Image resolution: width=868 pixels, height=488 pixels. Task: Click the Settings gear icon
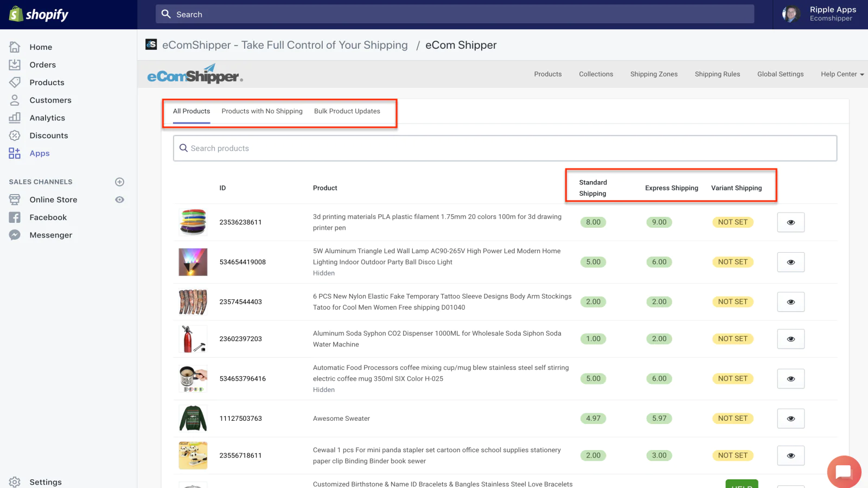tap(15, 482)
